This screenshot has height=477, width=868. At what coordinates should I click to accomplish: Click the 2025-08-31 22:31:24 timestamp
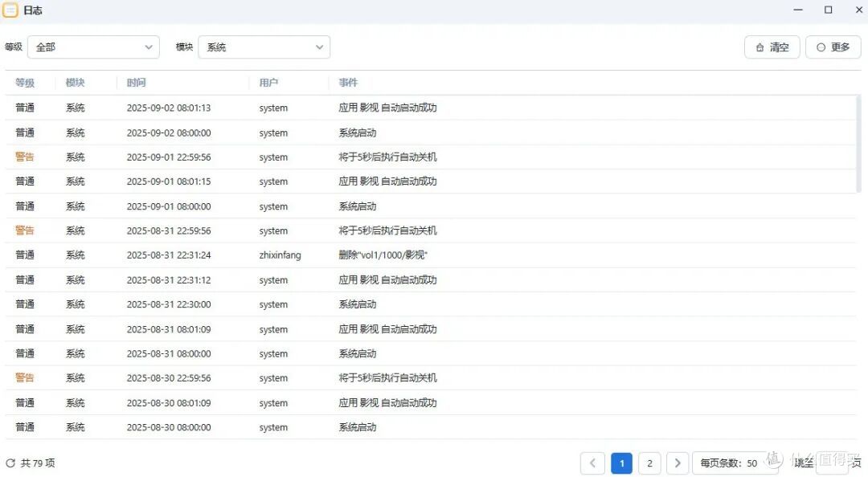pos(168,255)
